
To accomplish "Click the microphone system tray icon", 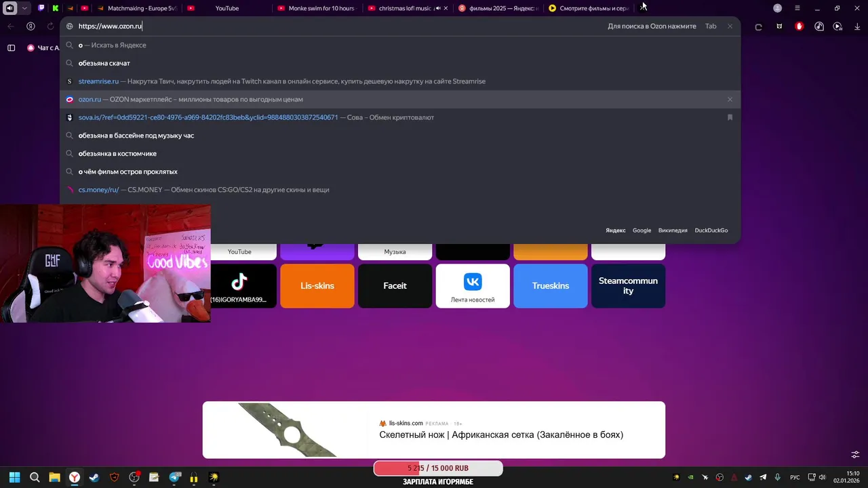I will click(x=778, y=477).
